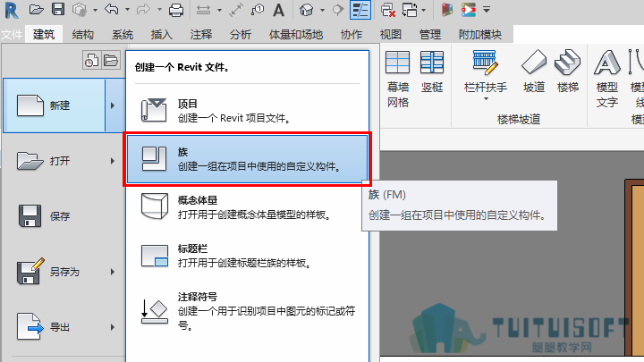Switch to the 附加模块 ribbon tab
The image size is (644, 362).
480,35
